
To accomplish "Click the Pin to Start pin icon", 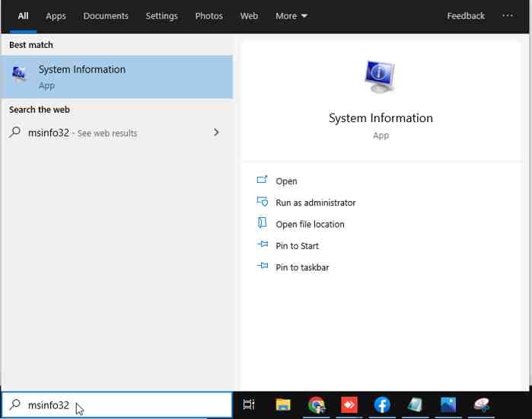I will point(263,244).
